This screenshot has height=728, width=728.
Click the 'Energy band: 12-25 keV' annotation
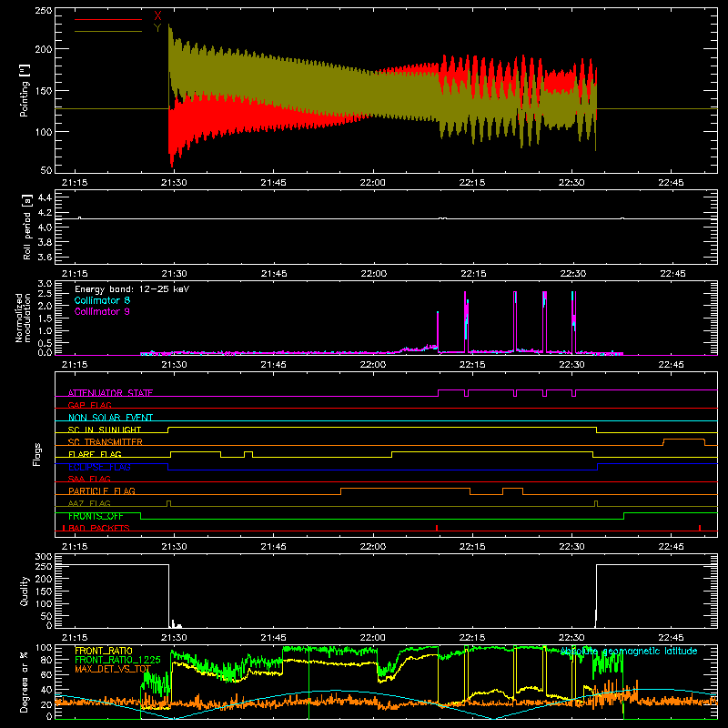click(x=132, y=289)
